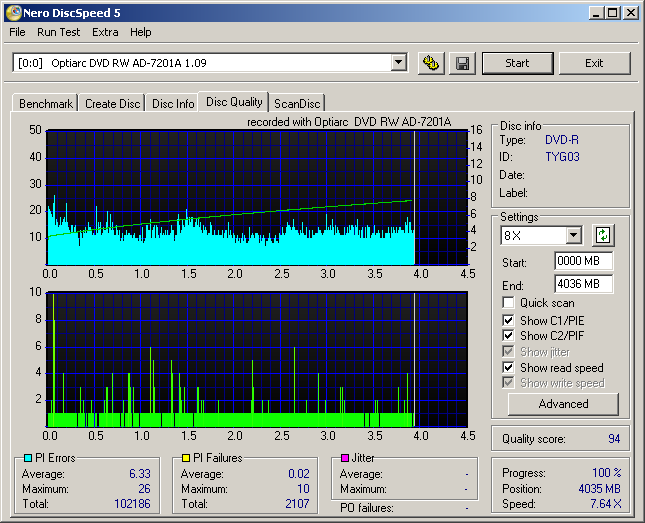This screenshot has height=523, width=645.
Task: Click the green refresh speed icon
Action: 602,236
